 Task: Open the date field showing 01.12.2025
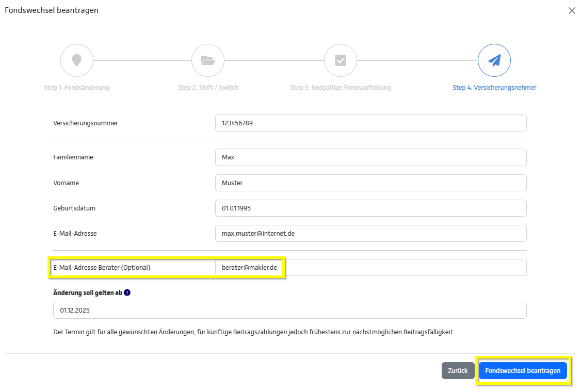click(x=289, y=311)
